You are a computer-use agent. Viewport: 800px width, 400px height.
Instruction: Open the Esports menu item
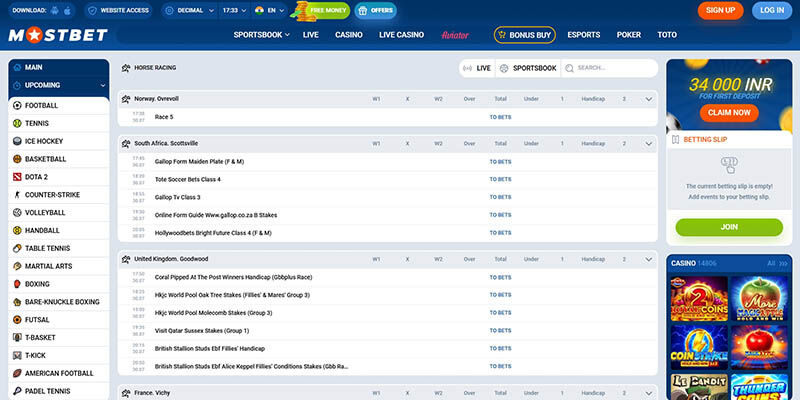pos(584,35)
